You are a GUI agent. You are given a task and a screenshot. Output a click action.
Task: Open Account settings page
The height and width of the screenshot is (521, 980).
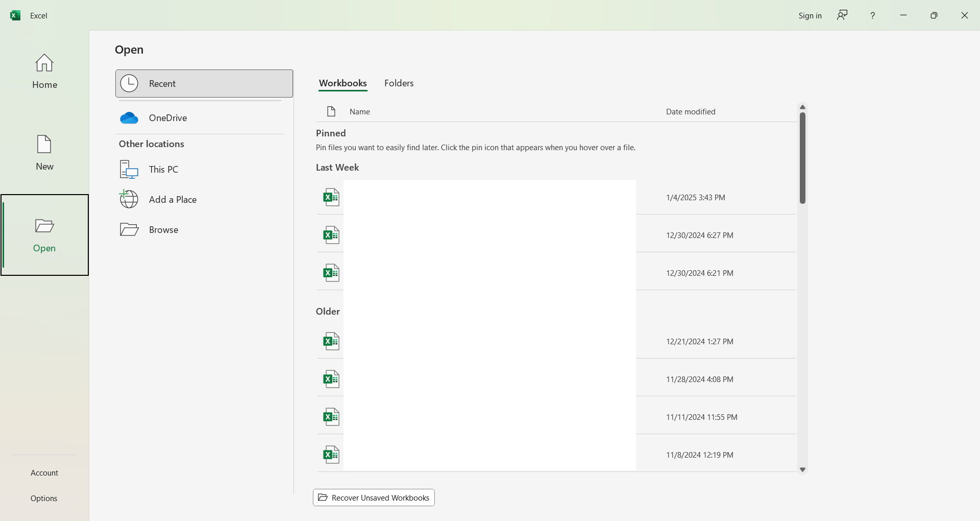point(44,472)
